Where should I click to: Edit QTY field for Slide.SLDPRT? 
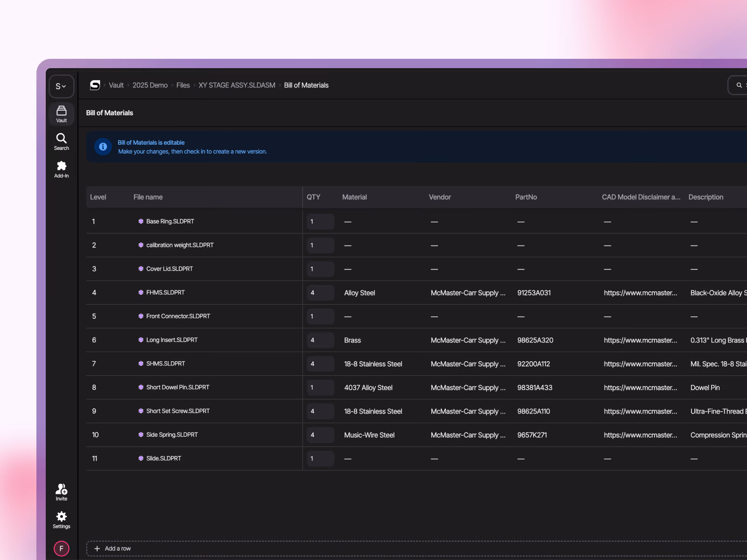321,459
